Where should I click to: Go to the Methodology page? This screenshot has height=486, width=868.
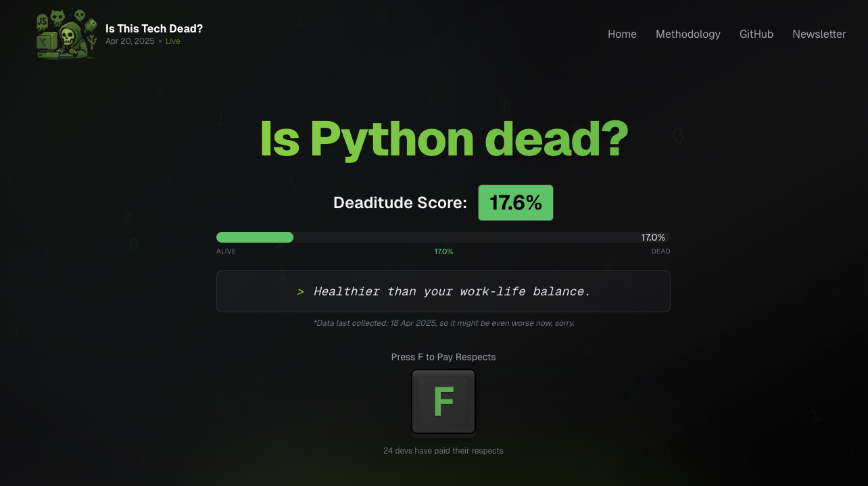[x=688, y=34]
